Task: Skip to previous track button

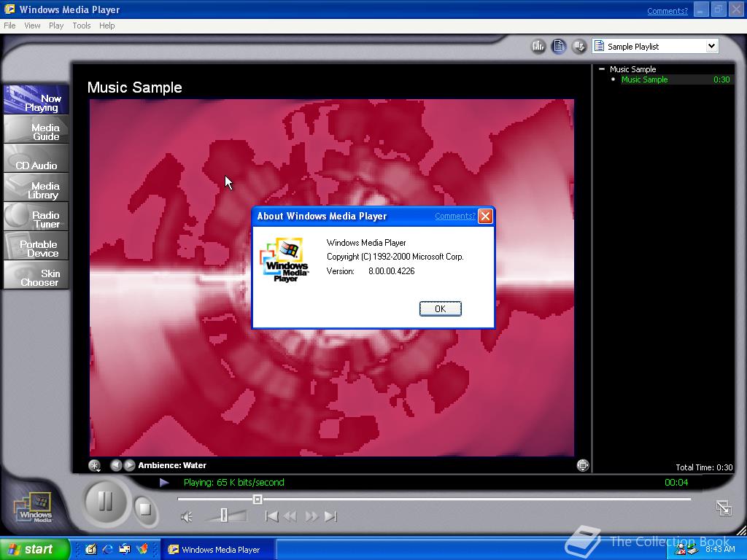Action: [x=271, y=516]
